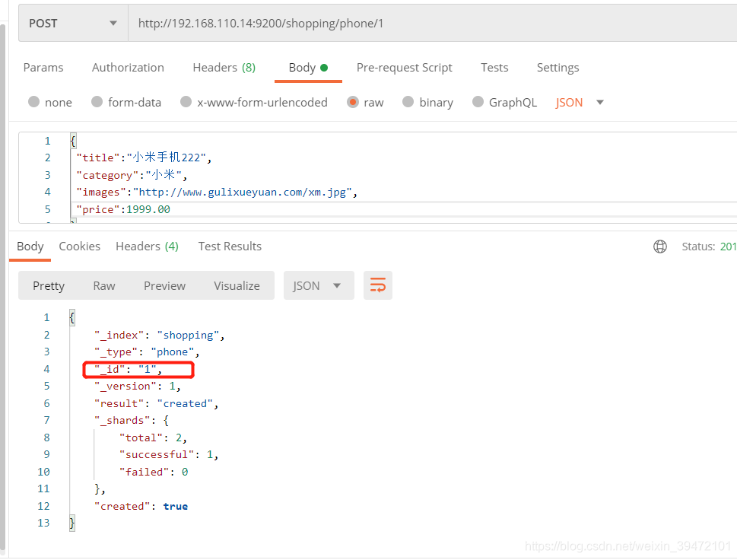Click the "_index": "shopping" response line
This screenshot has height=560, width=737.
[159, 335]
